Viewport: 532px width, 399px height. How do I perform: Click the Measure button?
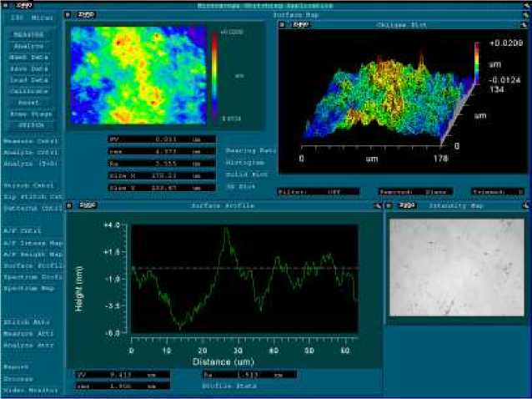(x=29, y=34)
